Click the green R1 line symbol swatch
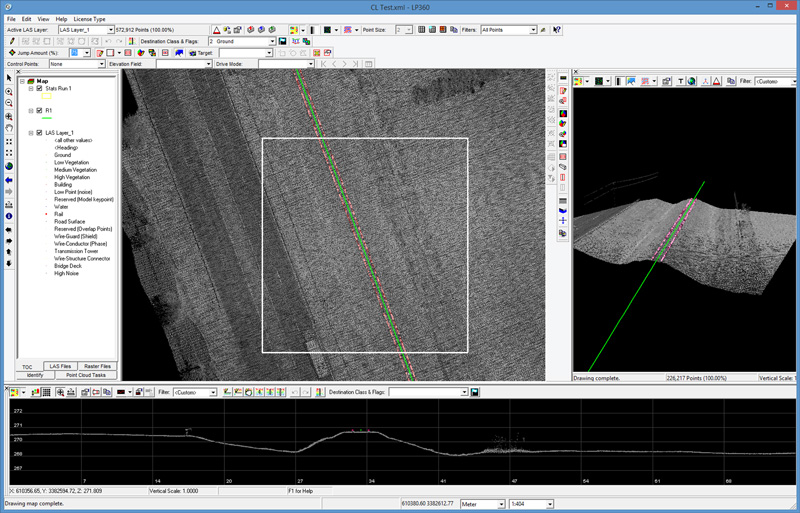The image size is (800, 513). [46, 118]
